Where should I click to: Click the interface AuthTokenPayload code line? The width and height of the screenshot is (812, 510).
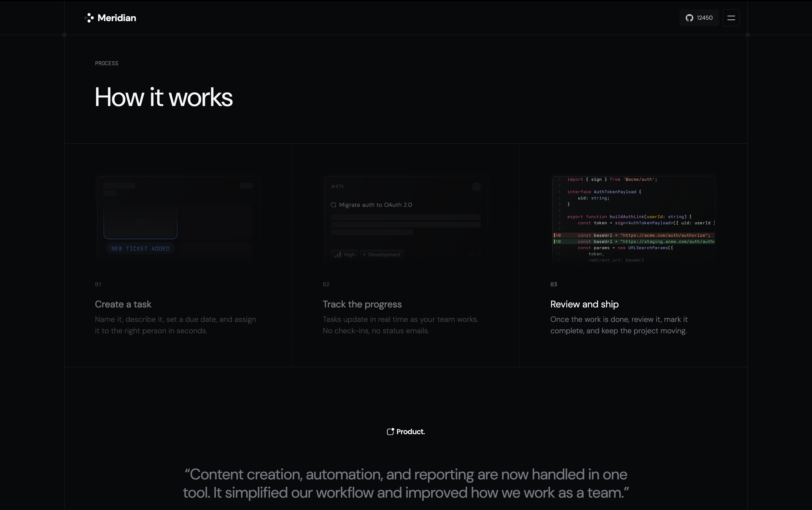pos(604,192)
